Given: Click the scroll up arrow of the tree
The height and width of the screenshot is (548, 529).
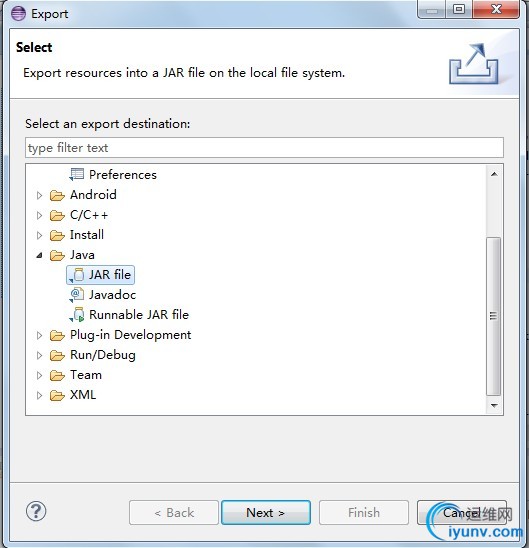Looking at the screenshot, I should click(x=494, y=174).
